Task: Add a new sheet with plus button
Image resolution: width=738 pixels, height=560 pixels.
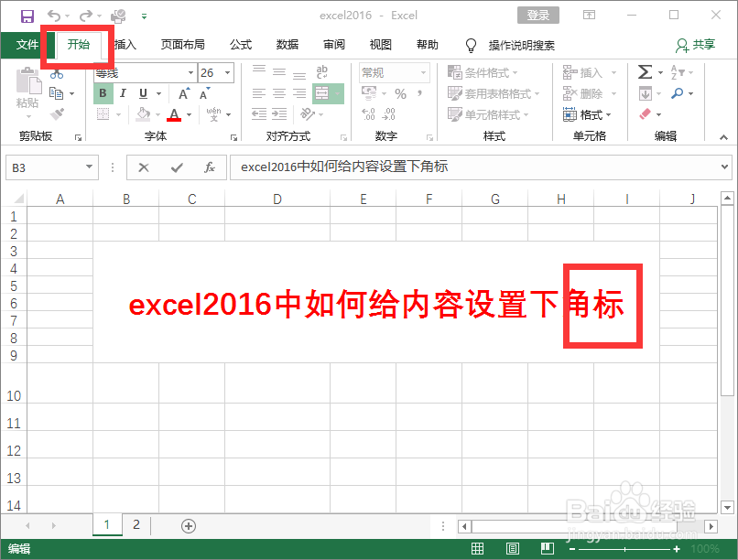Action: 189,525
